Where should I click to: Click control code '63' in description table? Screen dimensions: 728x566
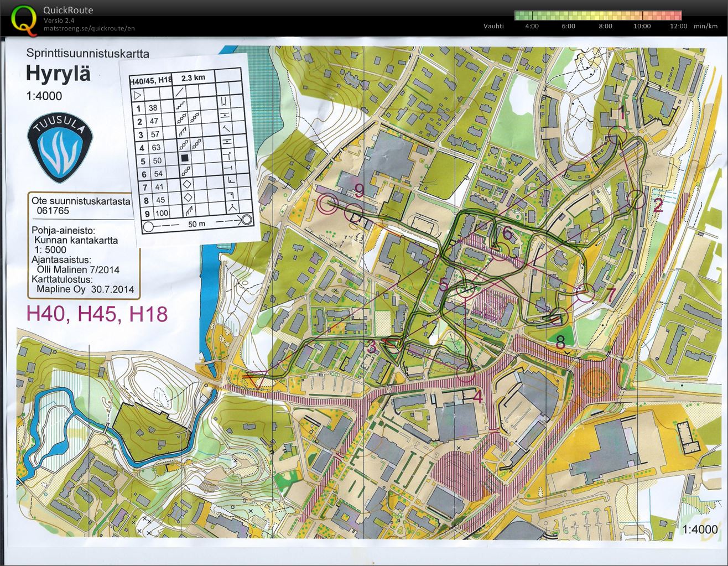[x=155, y=148]
